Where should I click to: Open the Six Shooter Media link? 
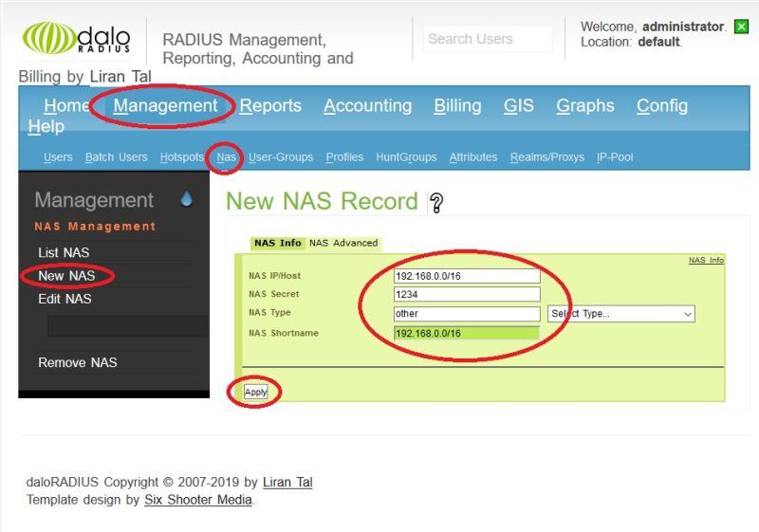pos(198,500)
